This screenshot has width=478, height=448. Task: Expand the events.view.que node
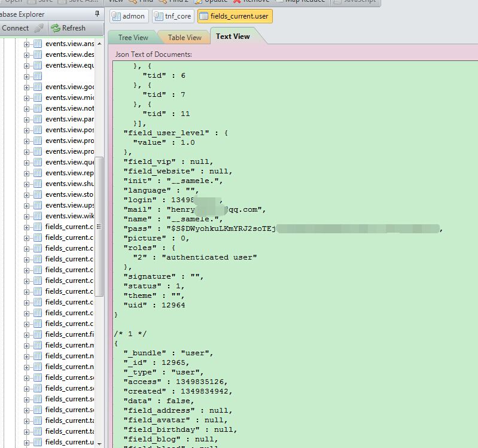point(26,163)
